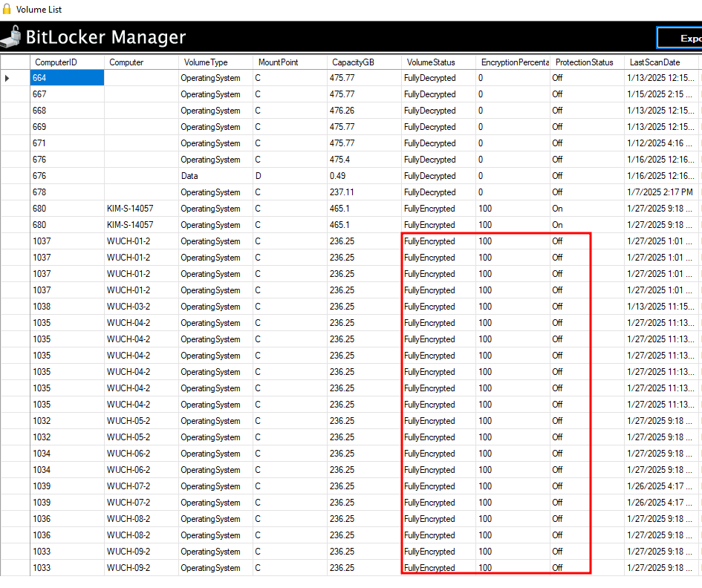Click the Volume List title text
The width and height of the screenshot is (702, 588).
39,10
